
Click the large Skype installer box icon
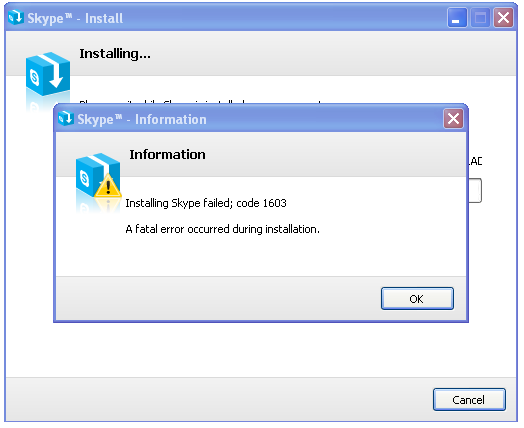(x=48, y=74)
